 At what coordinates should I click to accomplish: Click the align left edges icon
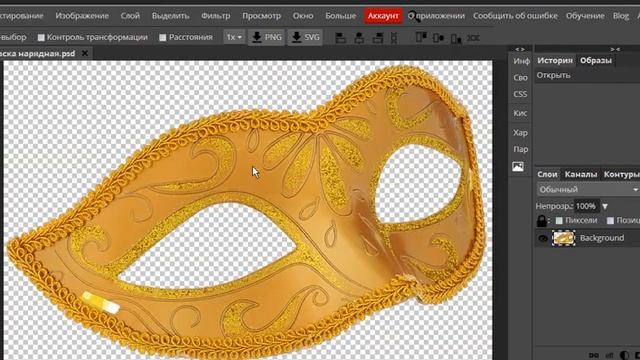tap(340, 38)
